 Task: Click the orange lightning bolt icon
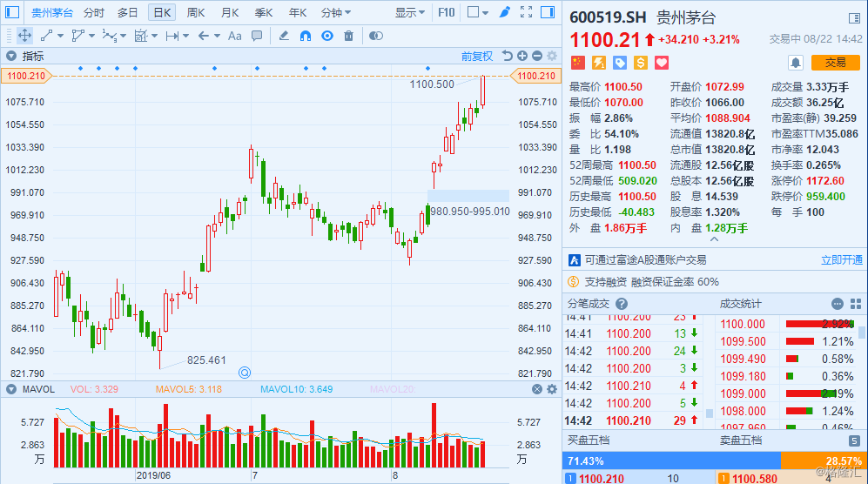(598, 63)
